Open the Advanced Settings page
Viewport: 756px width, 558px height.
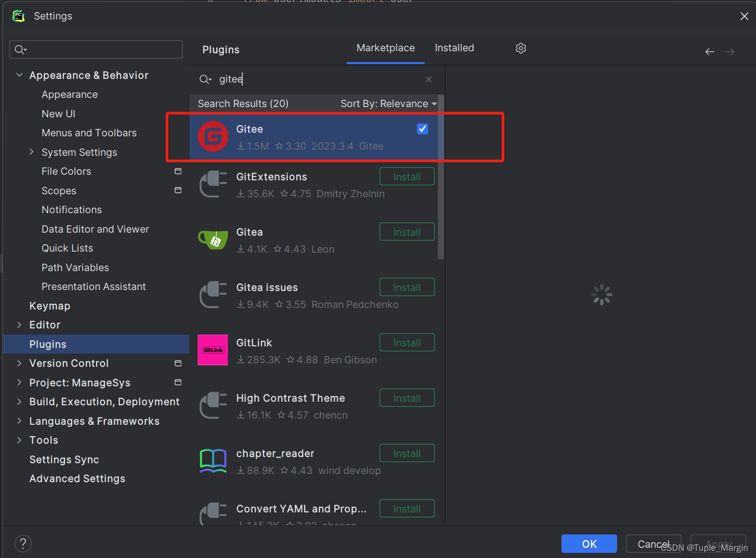pyautogui.click(x=77, y=479)
